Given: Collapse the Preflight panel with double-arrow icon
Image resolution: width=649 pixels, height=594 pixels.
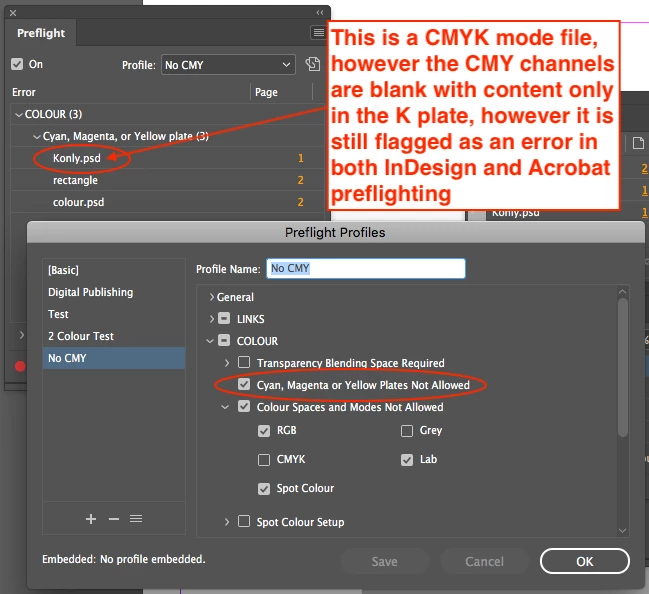Looking at the screenshot, I should point(320,12).
